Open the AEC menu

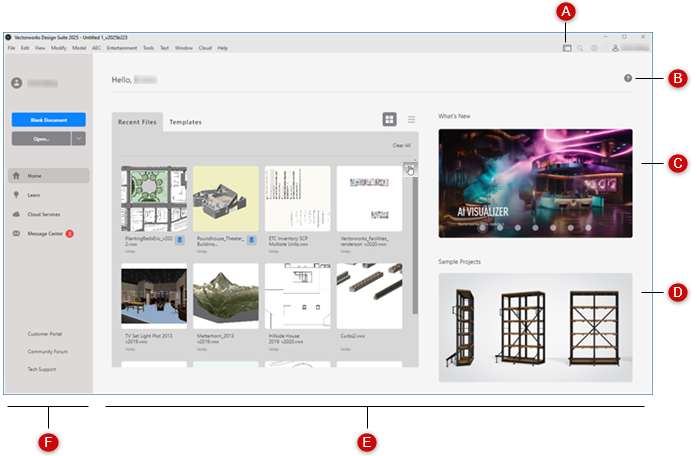[x=96, y=48]
